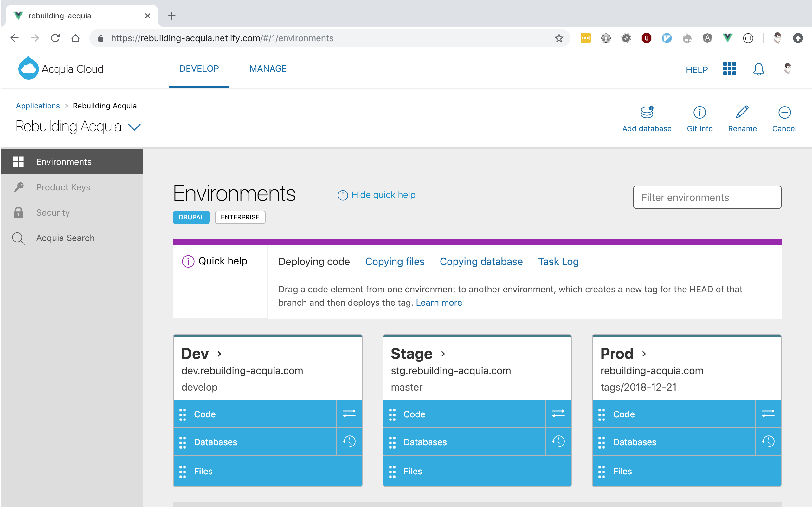The width and height of the screenshot is (812, 508).
Task: Expand the Rebuilding Acquia application dropdown
Action: click(135, 127)
